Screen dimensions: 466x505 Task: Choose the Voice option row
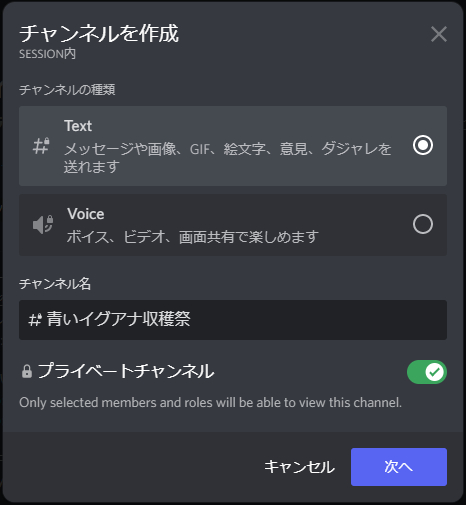coord(233,225)
